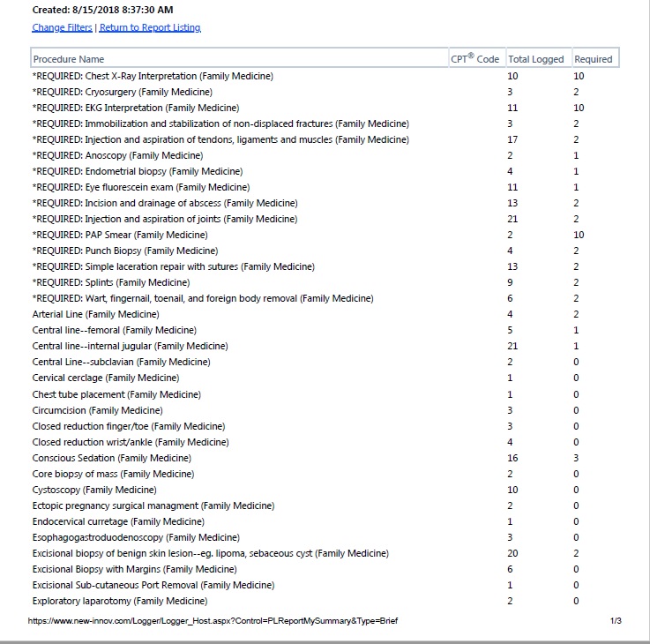
Task: Click the new-innov.com URL in footer
Action: 213,621
